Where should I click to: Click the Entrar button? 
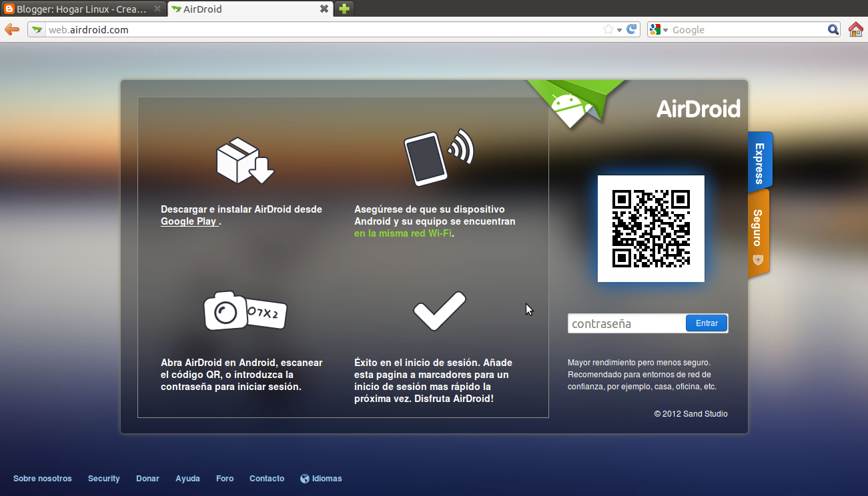707,323
